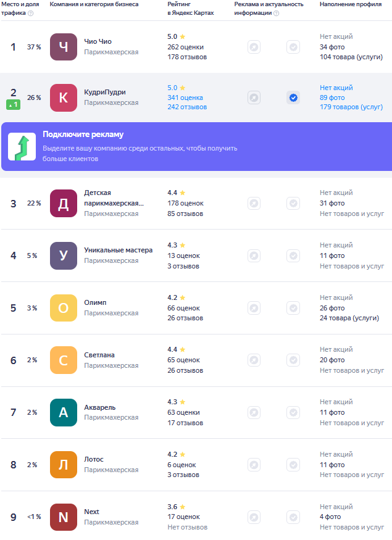Click the Олимп avatar icon
Image resolution: width=392 pixels, height=540 pixels.
[x=64, y=308]
